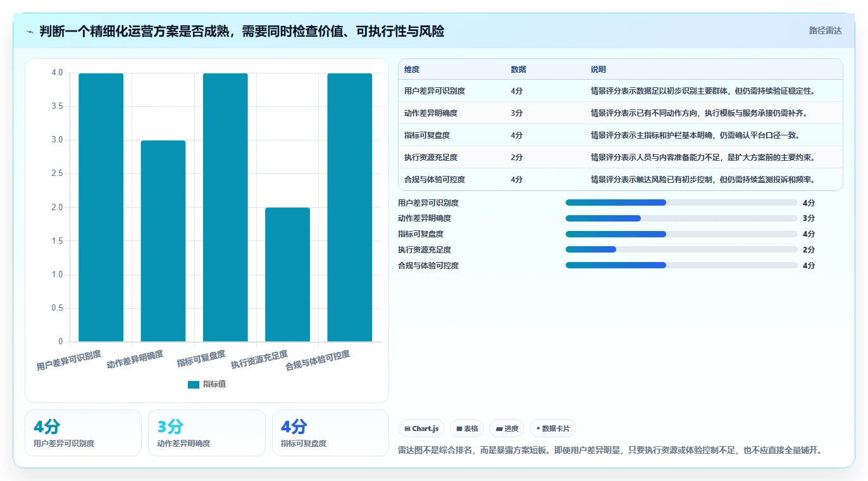Click the 2分 score in the 执行资源充足度 table row
Image resolution: width=868 pixels, height=481 pixels.
[x=517, y=158]
